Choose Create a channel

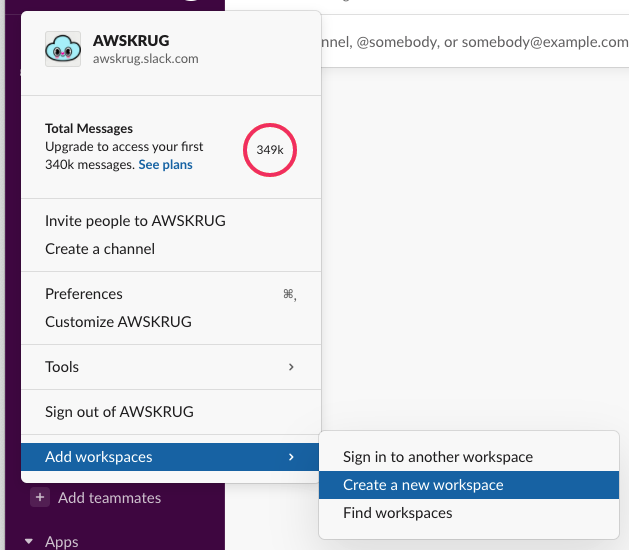click(x=171, y=249)
